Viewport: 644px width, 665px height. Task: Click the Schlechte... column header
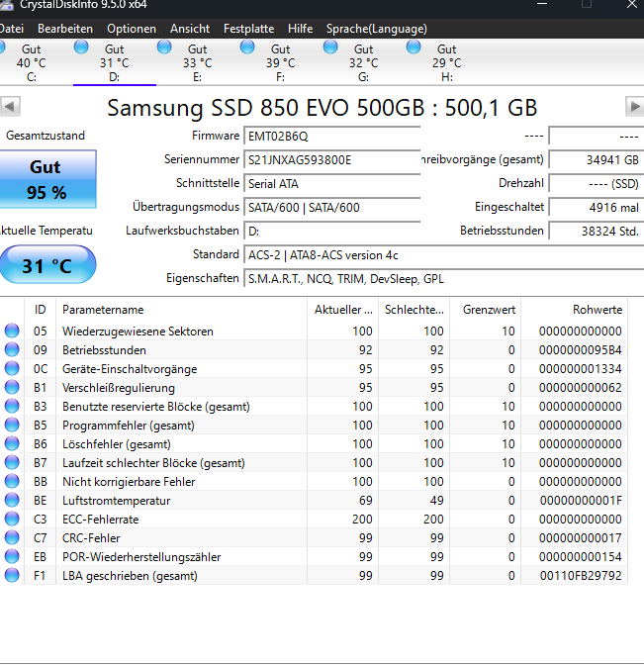point(414,310)
